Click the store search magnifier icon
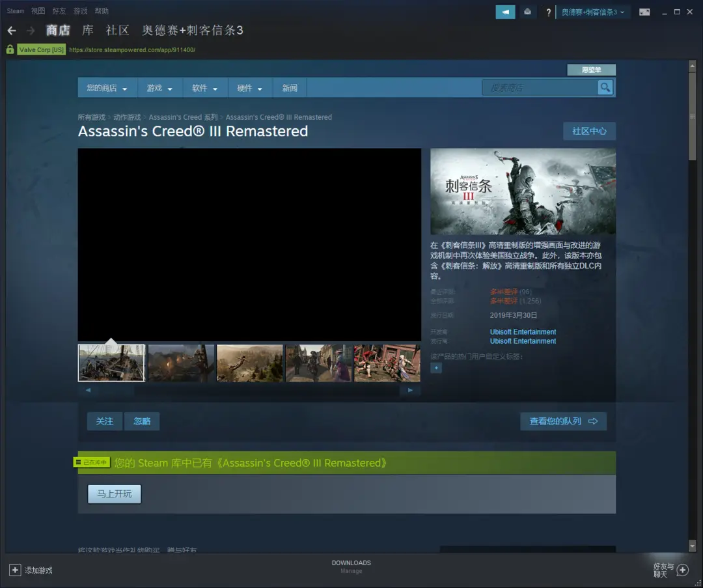The height and width of the screenshot is (588, 703). 605,87
